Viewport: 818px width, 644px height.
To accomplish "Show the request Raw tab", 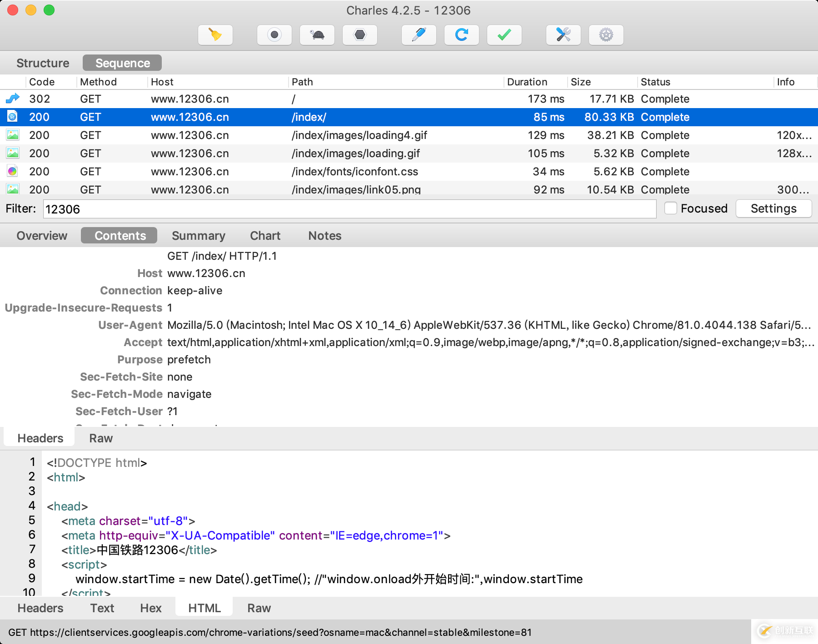I will [x=101, y=438].
